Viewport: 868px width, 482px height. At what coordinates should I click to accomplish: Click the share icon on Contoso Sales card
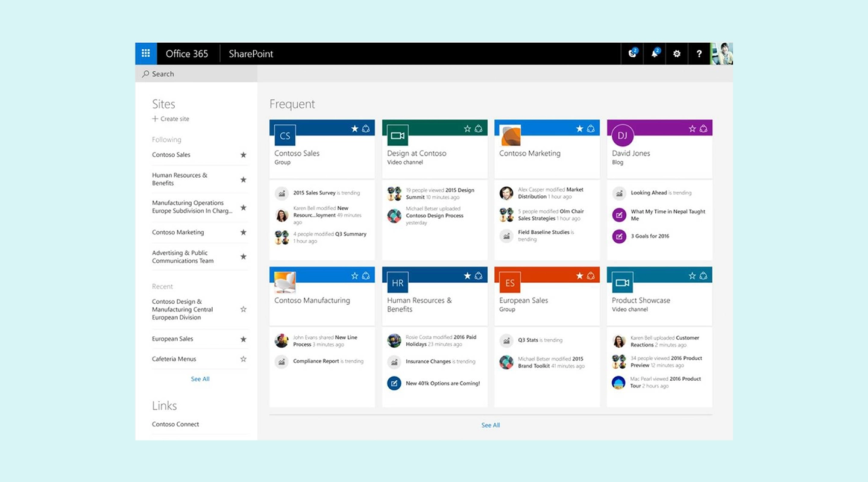[x=365, y=128]
